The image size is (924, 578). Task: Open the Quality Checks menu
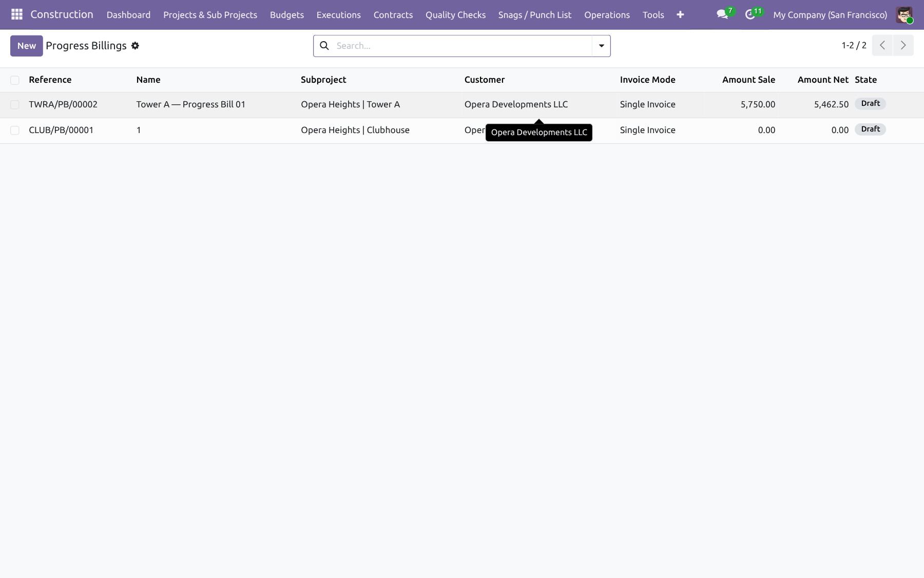pos(455,15)
